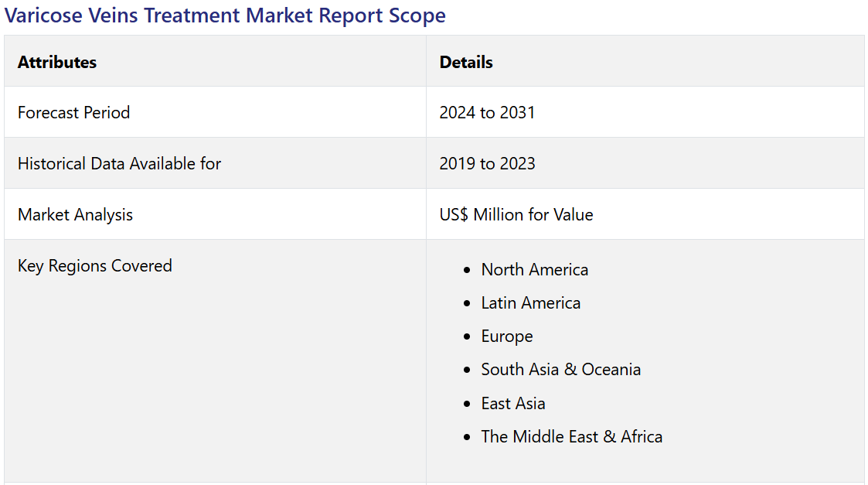Select the Details column header
This screenshot has height=485, width=868.
[x=466, y=62]
